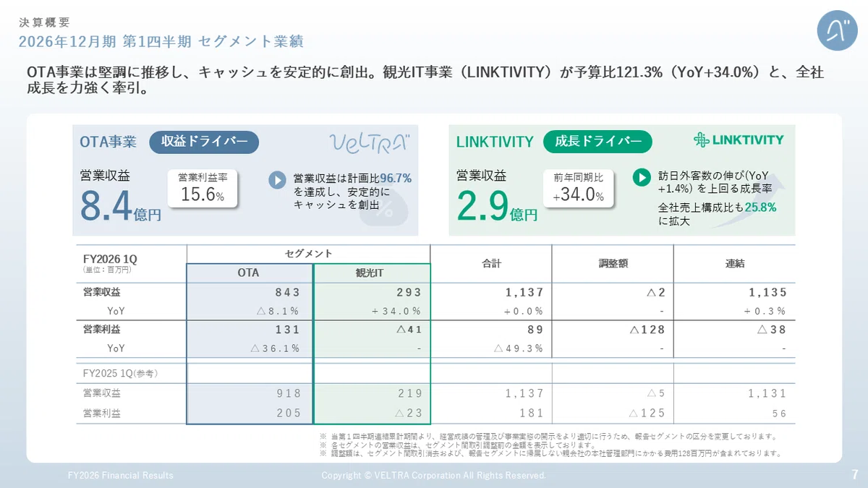Click the OTA operating profit value 131

[287, 330]
